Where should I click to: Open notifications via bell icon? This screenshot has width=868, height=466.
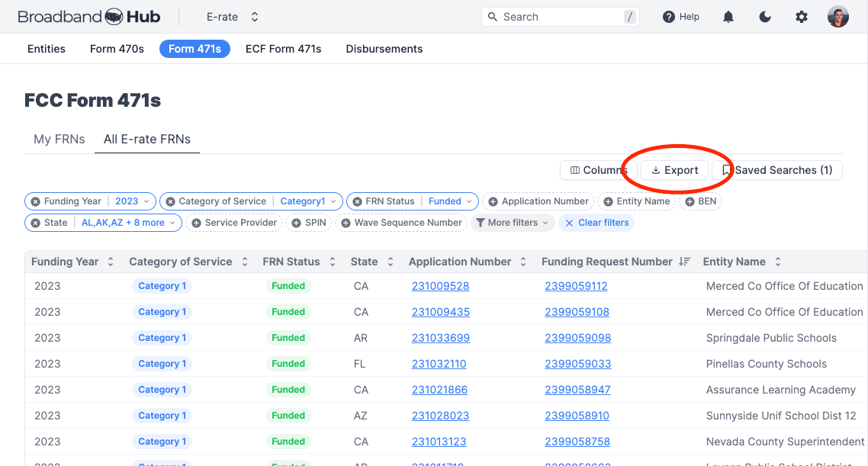[x=728, y=16]
